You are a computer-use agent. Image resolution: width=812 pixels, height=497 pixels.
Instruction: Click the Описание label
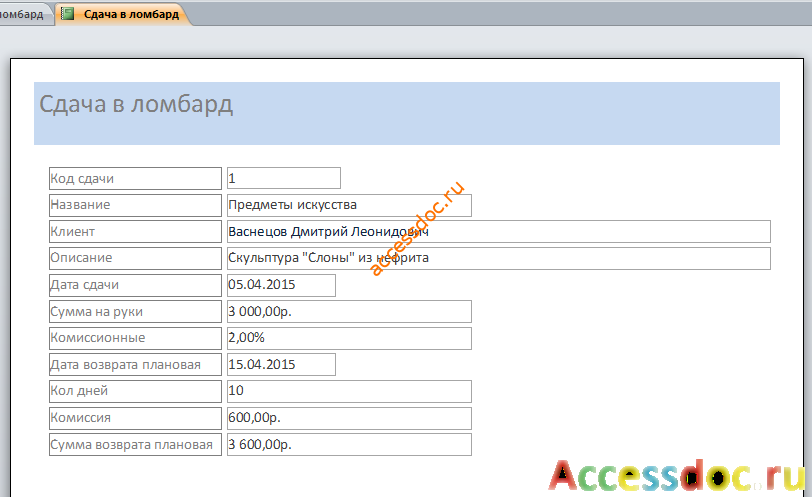click(135, 258)
